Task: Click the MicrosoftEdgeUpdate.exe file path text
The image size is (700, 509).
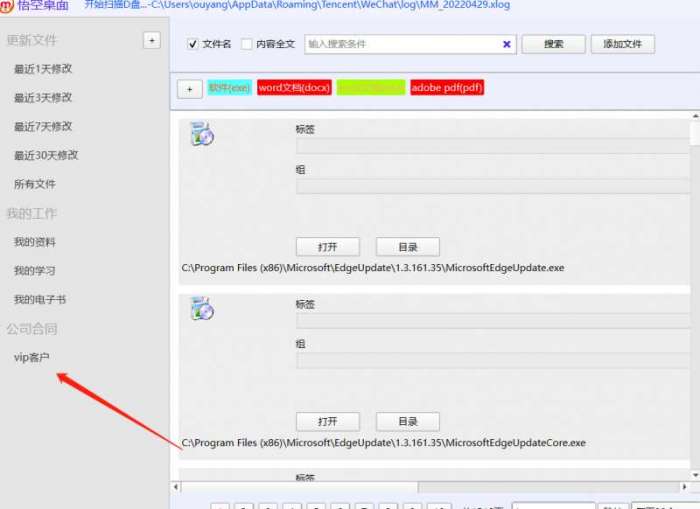Action: click(373, 268)
